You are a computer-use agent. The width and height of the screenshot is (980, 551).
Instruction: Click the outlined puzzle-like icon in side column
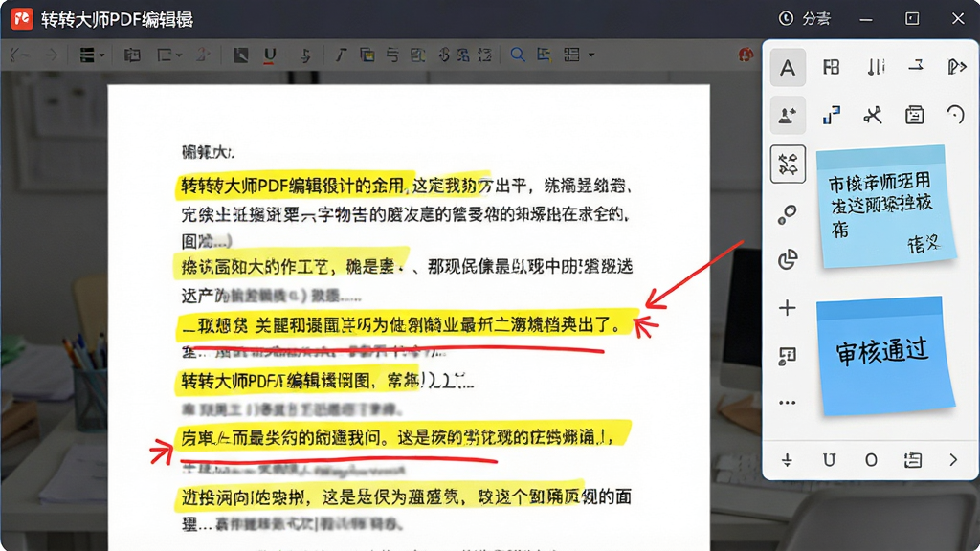[788, 165]
